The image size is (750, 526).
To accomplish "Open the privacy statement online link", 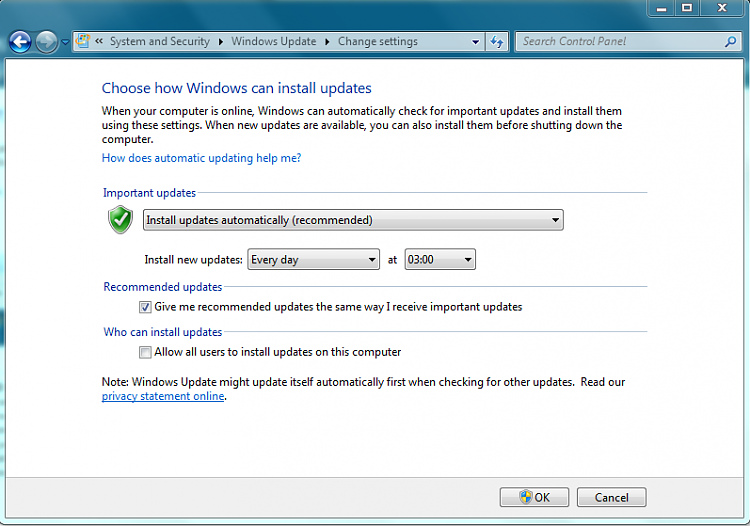I will pyautogui.click(x=163, y=396).
